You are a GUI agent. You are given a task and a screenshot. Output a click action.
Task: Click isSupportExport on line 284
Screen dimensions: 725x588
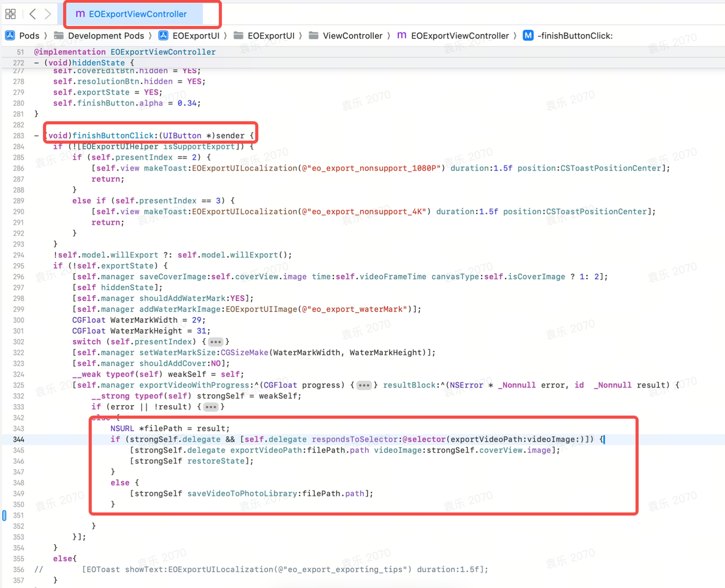(x=199, y=146)
